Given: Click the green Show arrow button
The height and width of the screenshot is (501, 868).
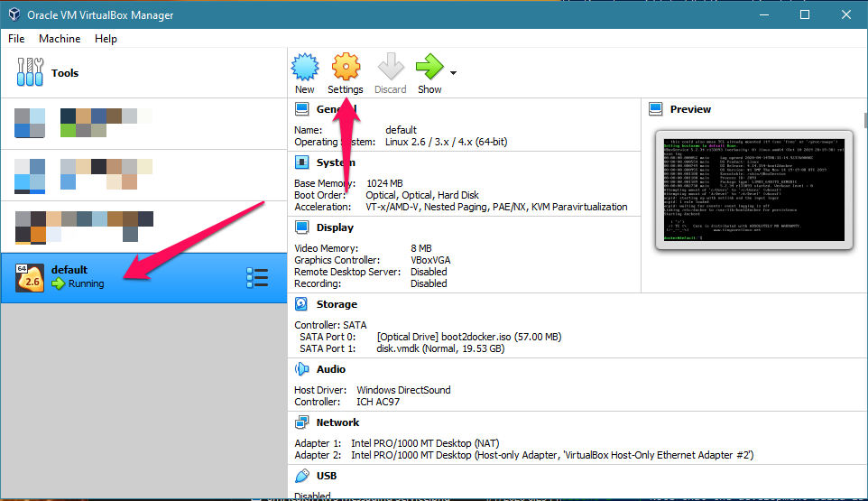Looking at the screenshot, I should coord(429,67).
